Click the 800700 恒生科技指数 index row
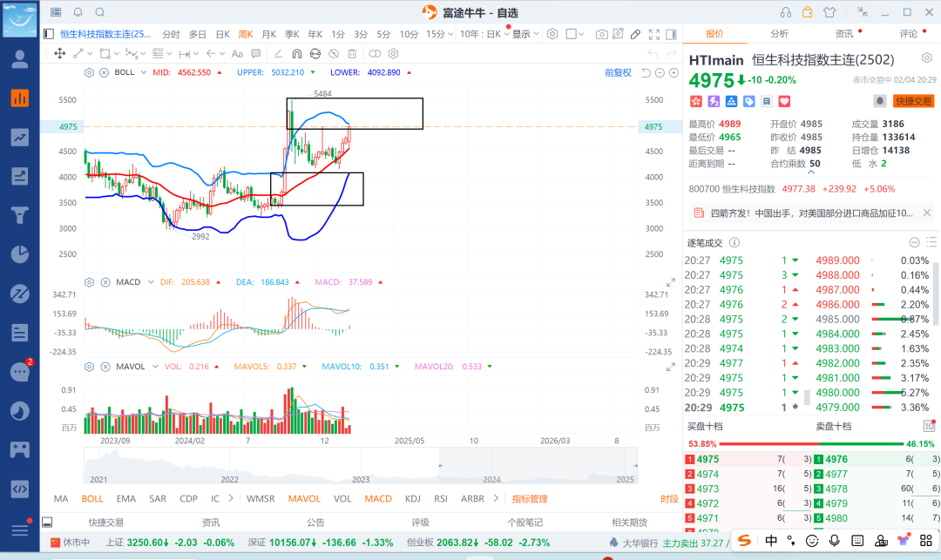The image size is (941, 560). (791, 189)
